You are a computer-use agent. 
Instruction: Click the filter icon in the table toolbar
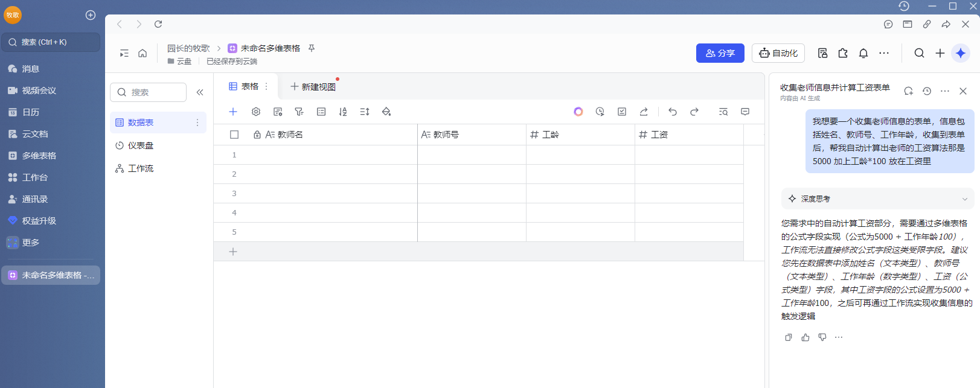pyautogui.click(x=299, y=112)
